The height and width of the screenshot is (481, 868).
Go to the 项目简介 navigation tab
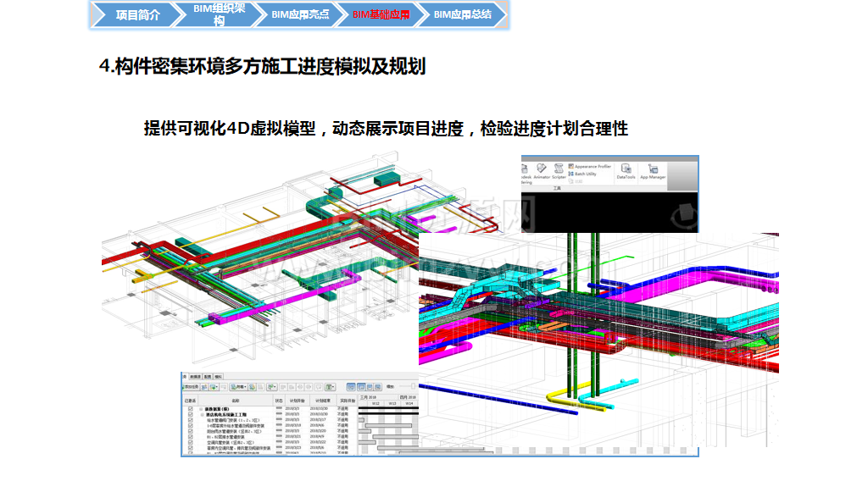(136, 15)
